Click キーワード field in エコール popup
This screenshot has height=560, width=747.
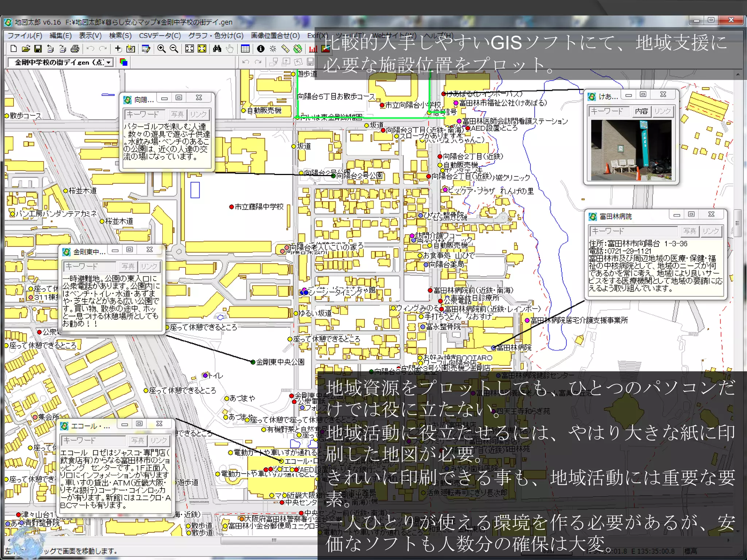click(x=93, y=440)
